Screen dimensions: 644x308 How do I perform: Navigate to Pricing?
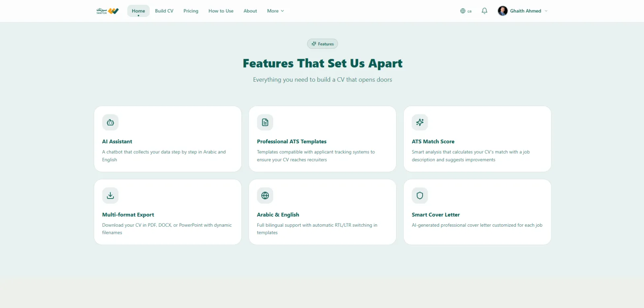click(191, 11)
